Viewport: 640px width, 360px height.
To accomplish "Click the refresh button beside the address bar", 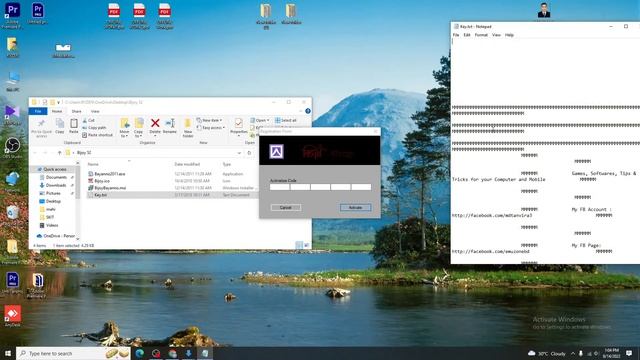I will (x=249, y=153).
